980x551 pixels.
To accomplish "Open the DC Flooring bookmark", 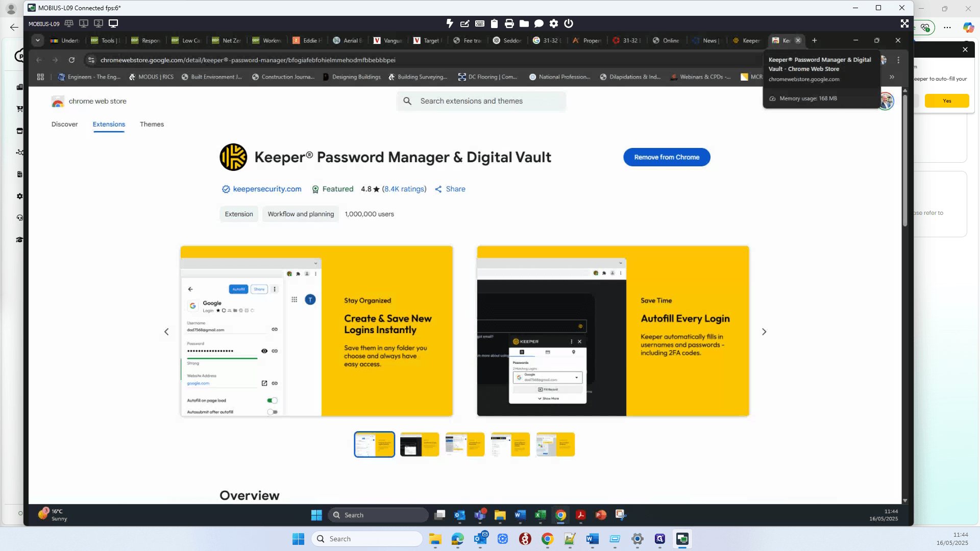I will tap(488, 77).
